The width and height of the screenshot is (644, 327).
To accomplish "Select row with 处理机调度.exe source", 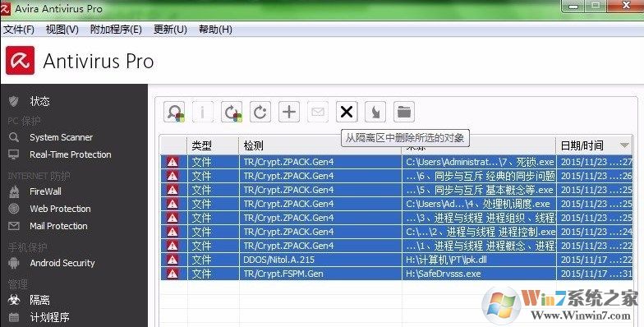I will pyautogui.click(x=396, y=204).
